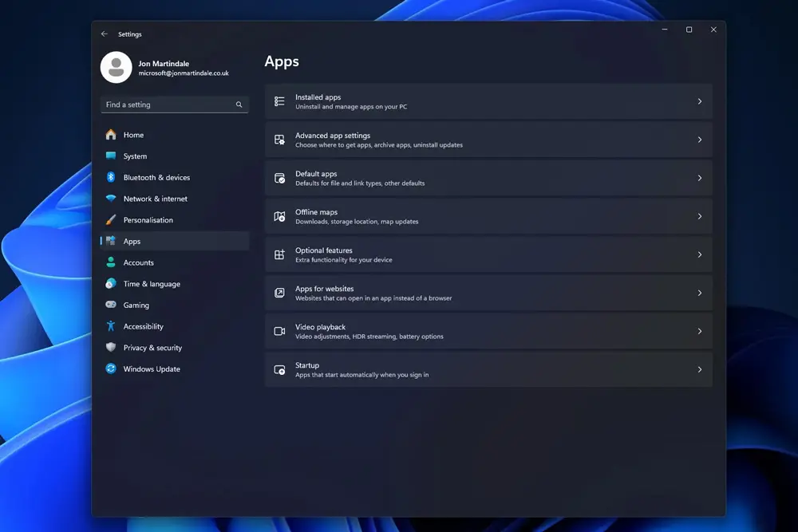Click the Optional features grid-plus icon
Screen dimensions: 798x532
279,254
